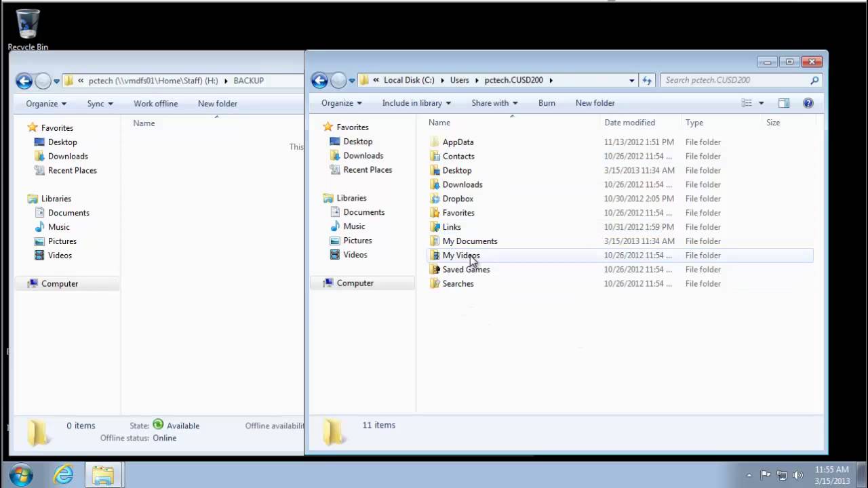Open the Windows Start button
868x488 pixels.
coord(21,474)
